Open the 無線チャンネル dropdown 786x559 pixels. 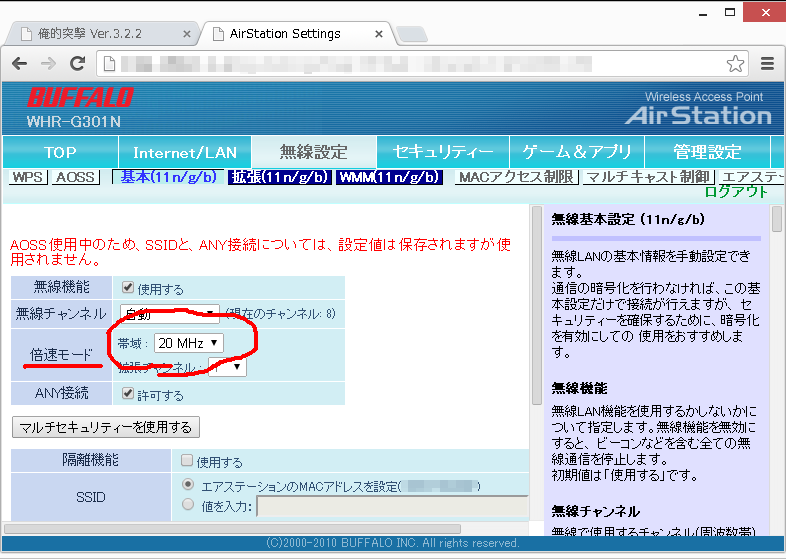170,314
